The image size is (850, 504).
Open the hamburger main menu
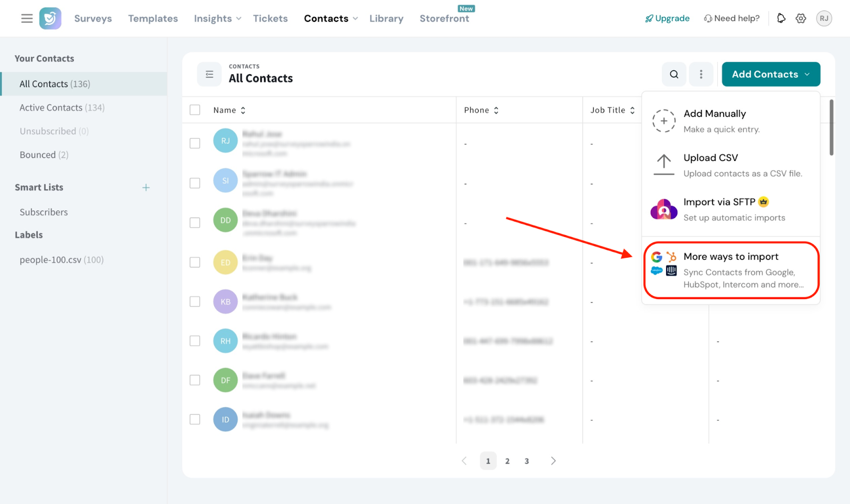click(27, 19)
